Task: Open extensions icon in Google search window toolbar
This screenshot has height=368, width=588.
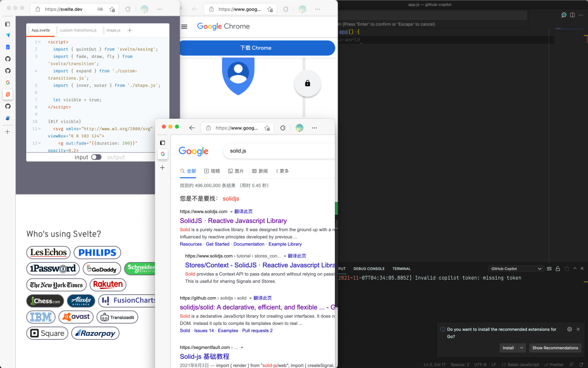Action: 283,128
